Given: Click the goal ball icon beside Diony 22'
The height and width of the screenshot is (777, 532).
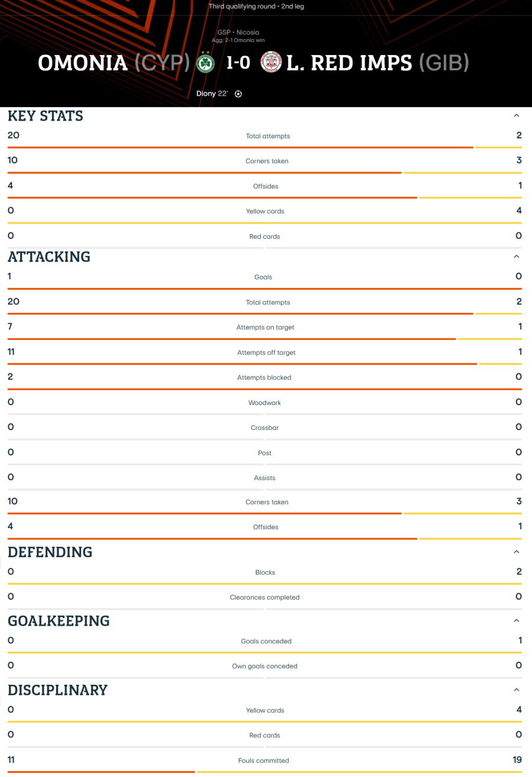Looking at the screenshot, I should [238, 93].
